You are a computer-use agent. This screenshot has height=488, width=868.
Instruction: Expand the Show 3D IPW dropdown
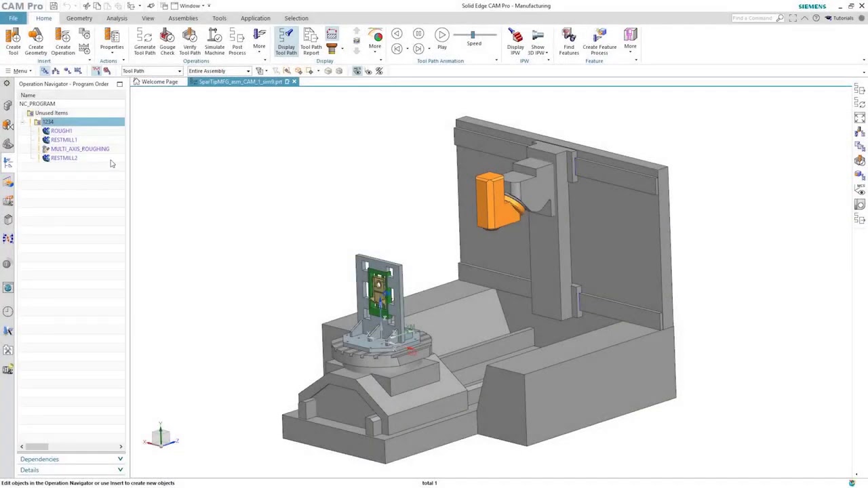coord(547,53)
